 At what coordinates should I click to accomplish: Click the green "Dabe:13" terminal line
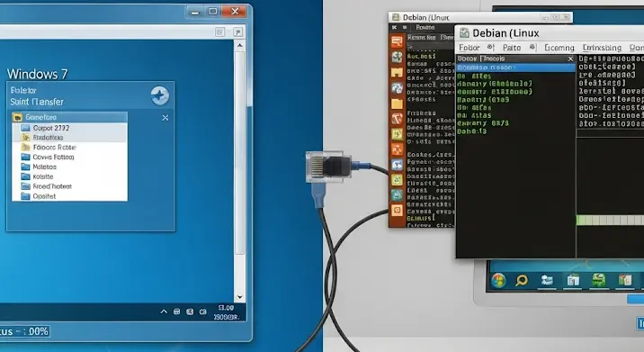tap(472, 131)
